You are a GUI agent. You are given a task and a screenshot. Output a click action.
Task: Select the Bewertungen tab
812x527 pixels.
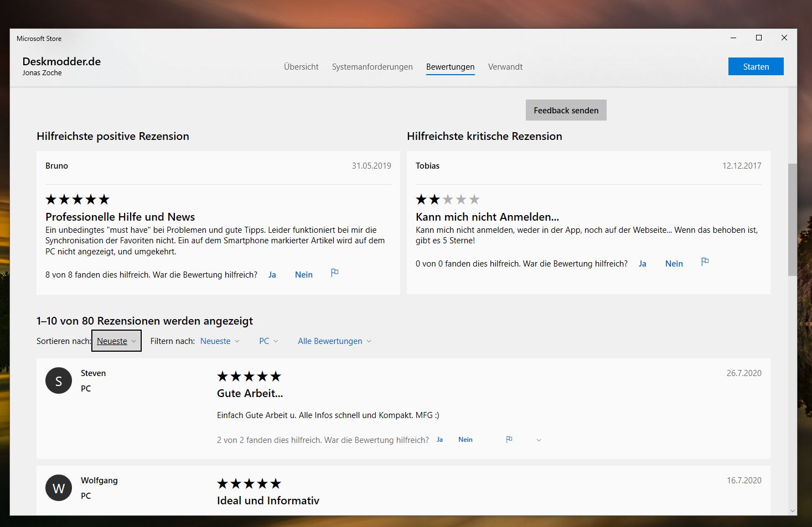450,67
